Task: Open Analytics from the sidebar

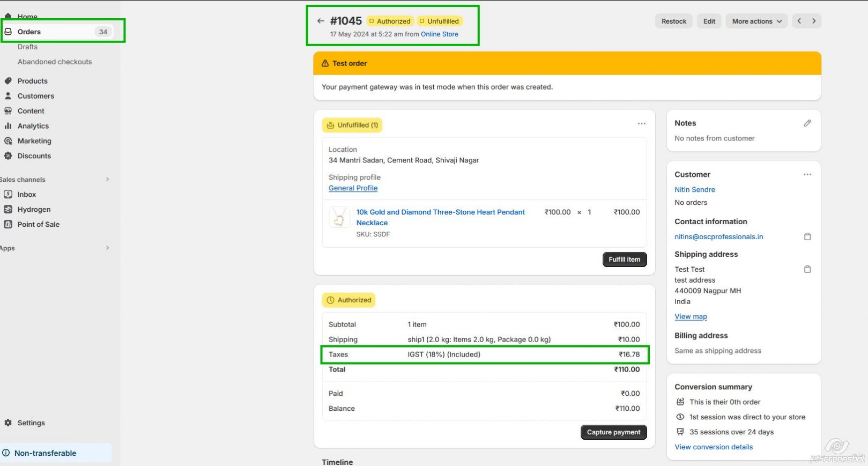Action: pos(33,126)
